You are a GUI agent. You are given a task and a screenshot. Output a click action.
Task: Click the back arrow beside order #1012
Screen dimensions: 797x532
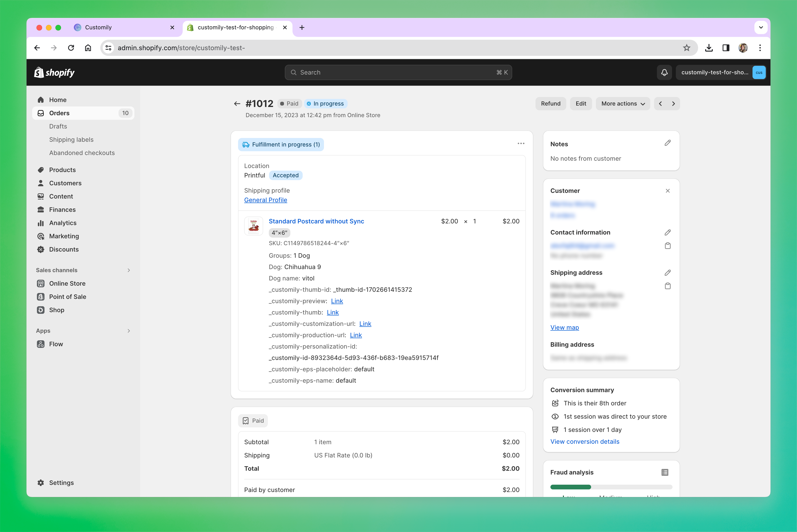pos(237,103)
